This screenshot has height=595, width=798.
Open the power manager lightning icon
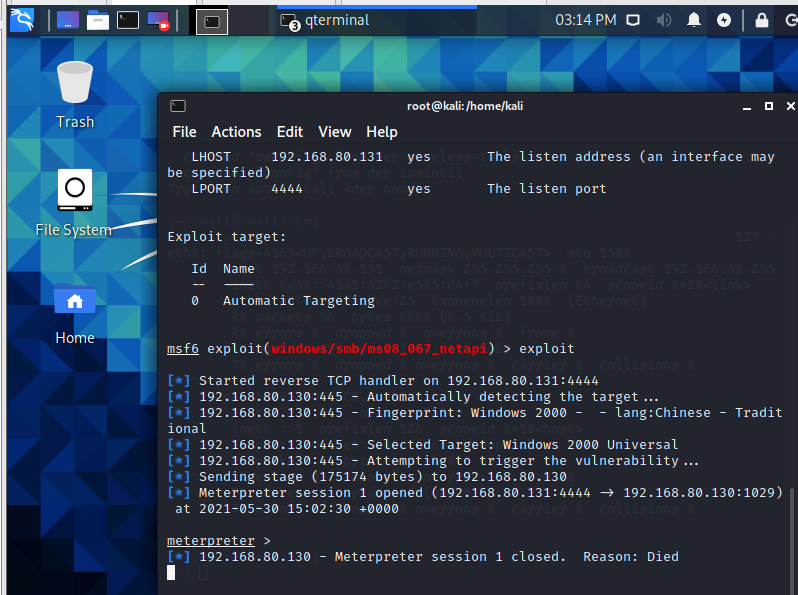(x=724, y=20)
